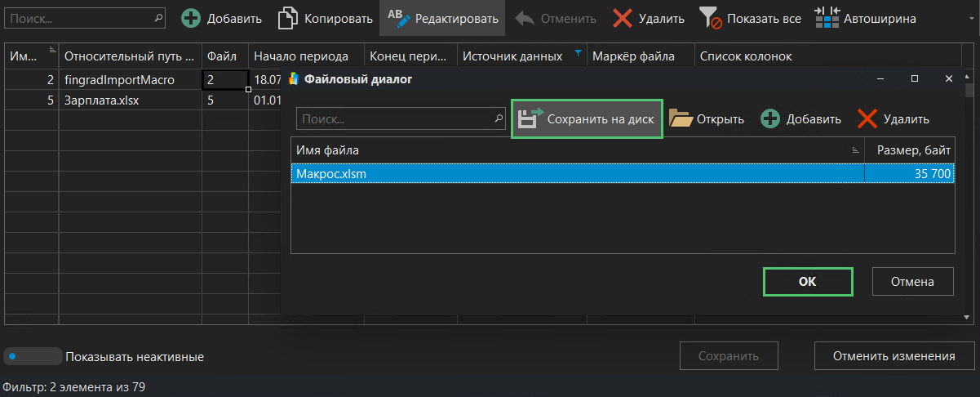Click Удалить in the main toolbar
This screenshot has width=980, height=397.
click(650, 18)
